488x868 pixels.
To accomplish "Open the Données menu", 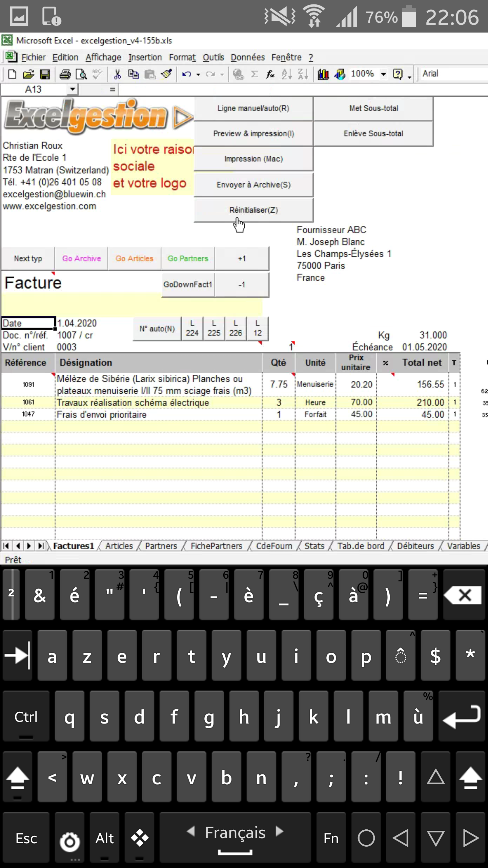I will point(247,57).
